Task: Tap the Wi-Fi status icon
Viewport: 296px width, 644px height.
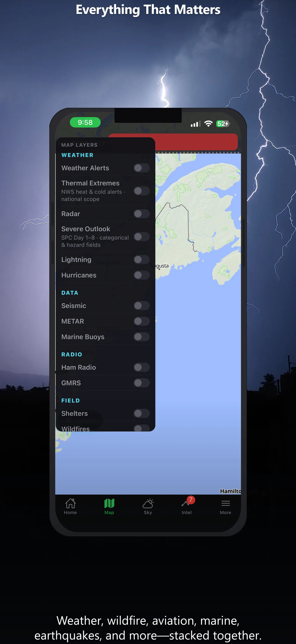Action: [208, 124]
